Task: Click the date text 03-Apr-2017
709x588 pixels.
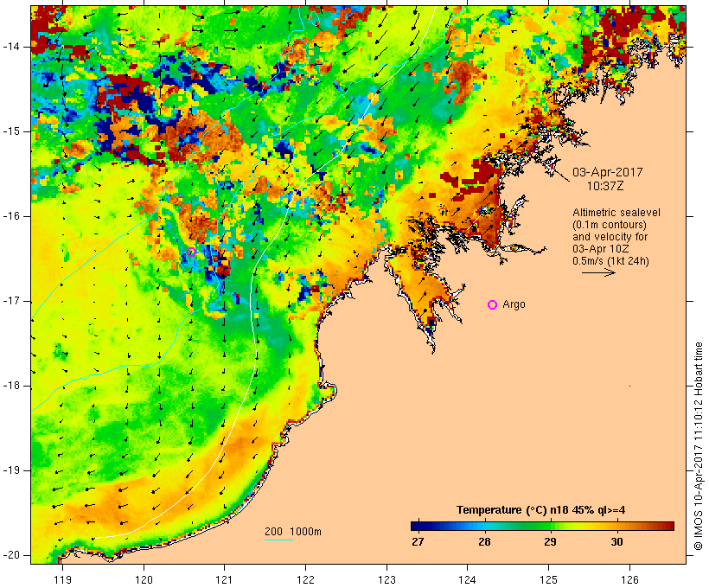Action: point(607,172)
